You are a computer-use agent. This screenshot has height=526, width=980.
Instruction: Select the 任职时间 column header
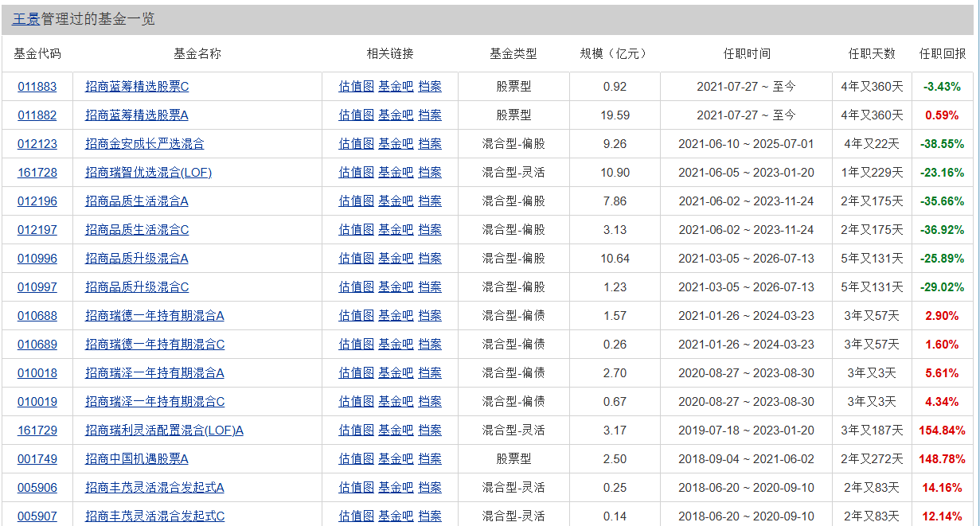tap(747, 54)
